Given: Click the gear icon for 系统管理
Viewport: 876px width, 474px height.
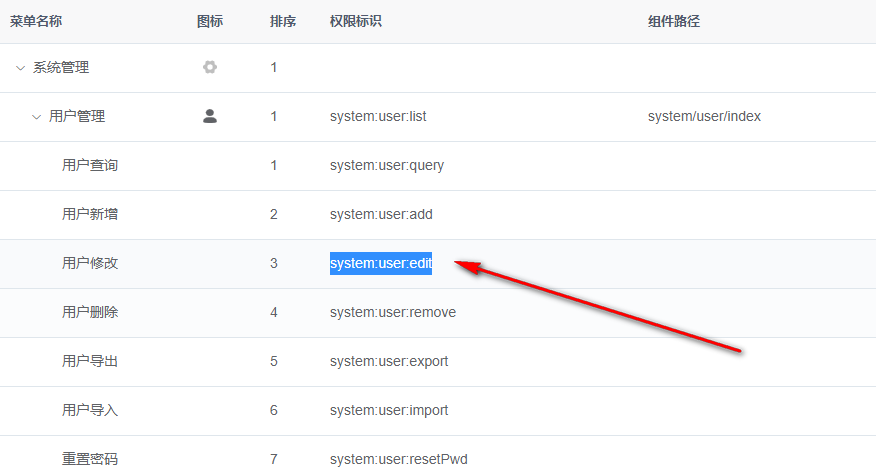Looking at the screenshot, I should coord(210,67).
